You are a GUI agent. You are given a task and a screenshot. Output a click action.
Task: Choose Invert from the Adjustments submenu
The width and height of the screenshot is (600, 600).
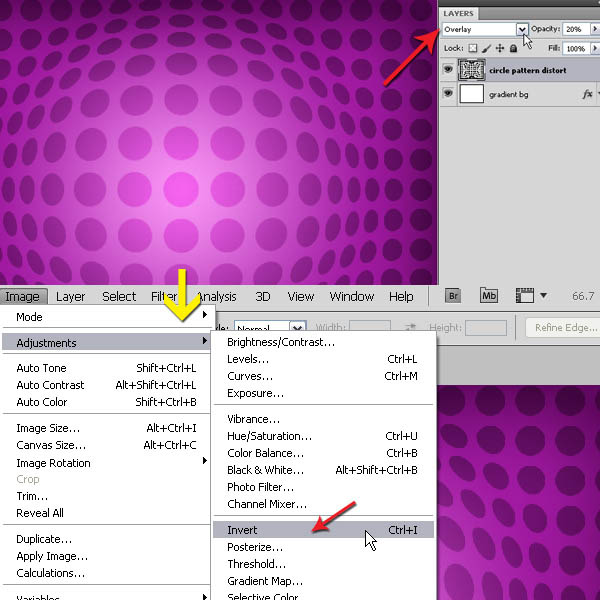point(242,530)
